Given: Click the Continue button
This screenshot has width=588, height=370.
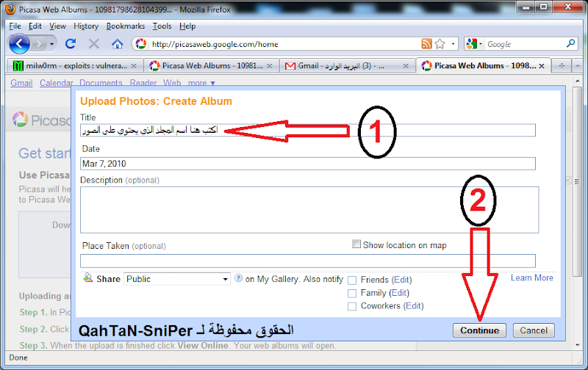Looking at the screenshot, I should tap(480, 330).
